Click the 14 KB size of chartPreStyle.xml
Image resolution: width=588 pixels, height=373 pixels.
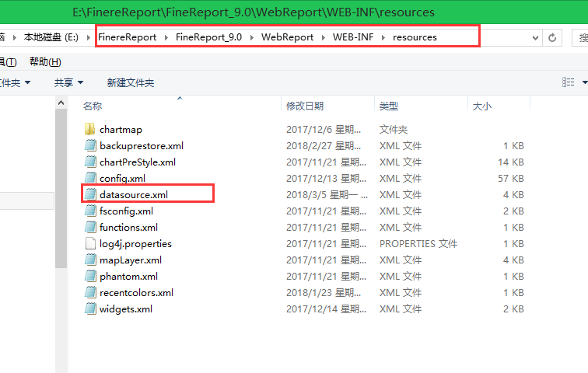[x=511, y=162]
